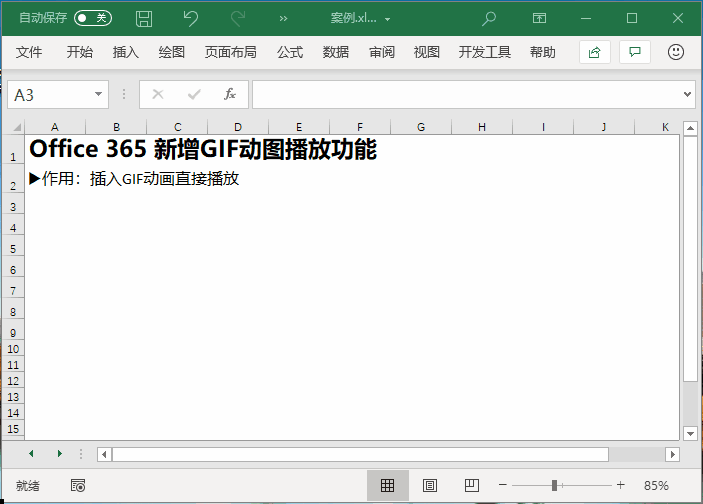
Task: Click the 85% zoom level button
Action: click(656, 485)
